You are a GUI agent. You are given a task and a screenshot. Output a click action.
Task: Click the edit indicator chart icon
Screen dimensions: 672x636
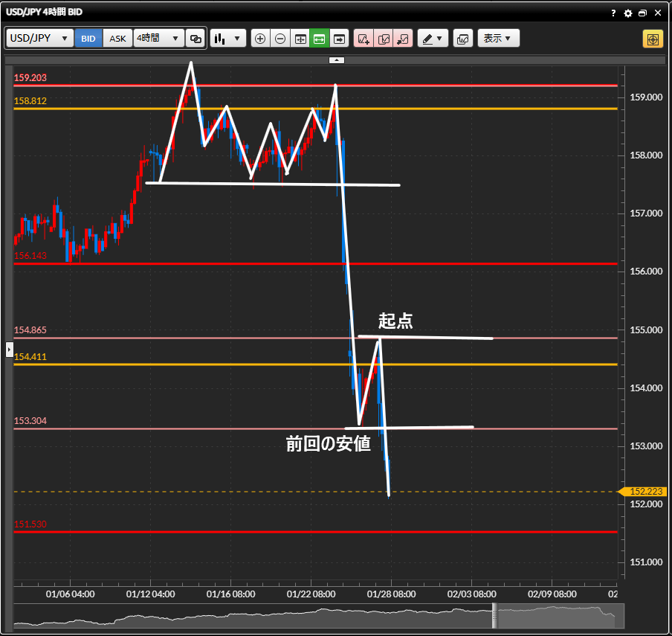tap(384, 38)
